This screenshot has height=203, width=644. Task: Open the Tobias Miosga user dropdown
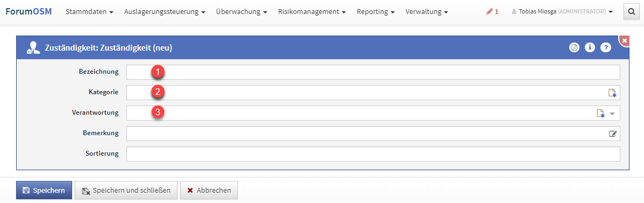pos(562,11)
